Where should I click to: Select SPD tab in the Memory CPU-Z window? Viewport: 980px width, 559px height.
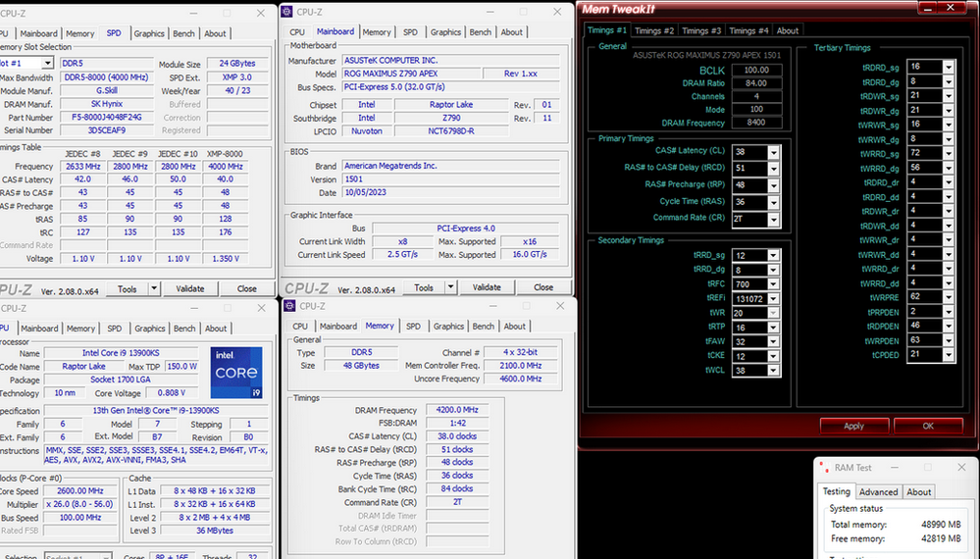pyautogui.click(x=413, y=326)
